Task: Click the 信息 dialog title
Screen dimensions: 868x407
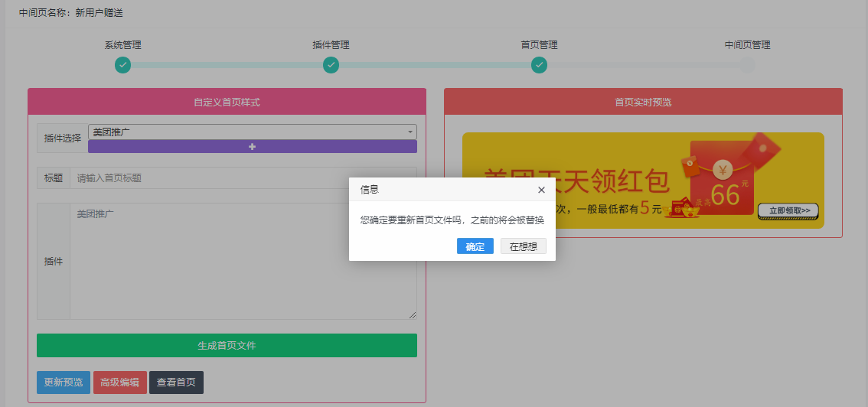Action: click(x=370, y=190)
